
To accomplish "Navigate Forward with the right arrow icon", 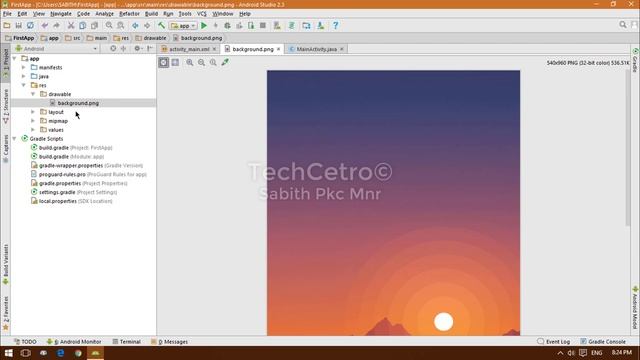I will tap(147, 25).
